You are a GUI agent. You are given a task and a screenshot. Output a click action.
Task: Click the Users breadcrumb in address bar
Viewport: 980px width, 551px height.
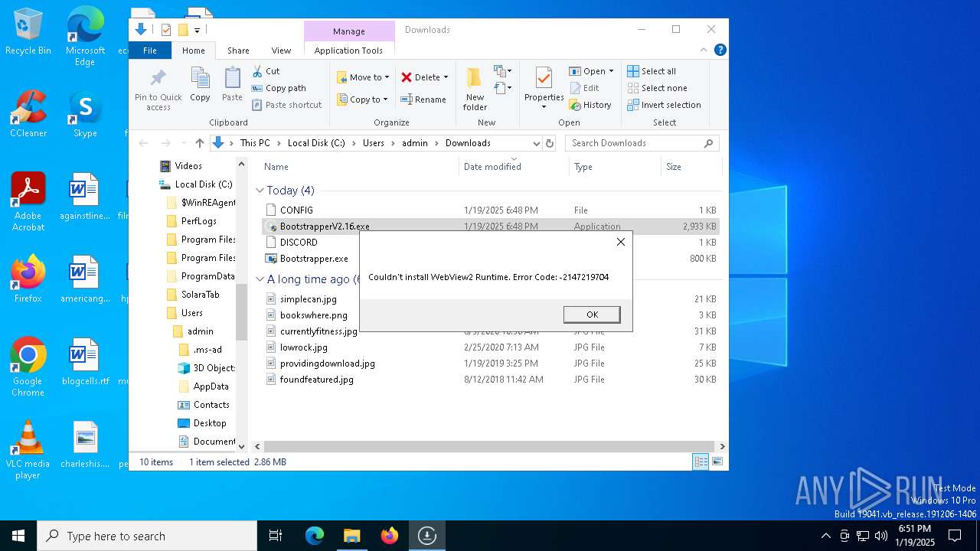[374, 143]
